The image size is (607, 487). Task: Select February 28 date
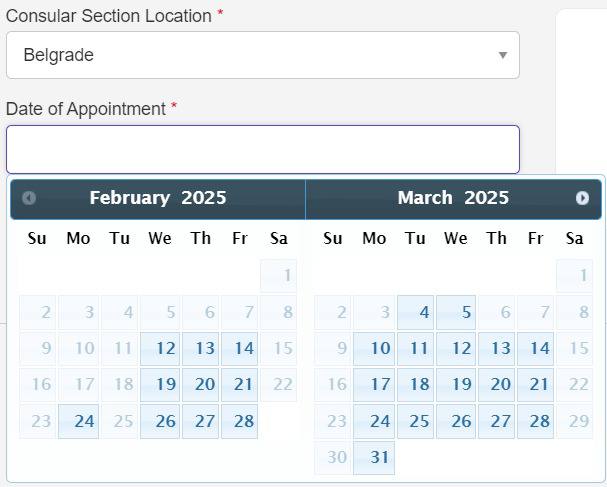(240, 421)
